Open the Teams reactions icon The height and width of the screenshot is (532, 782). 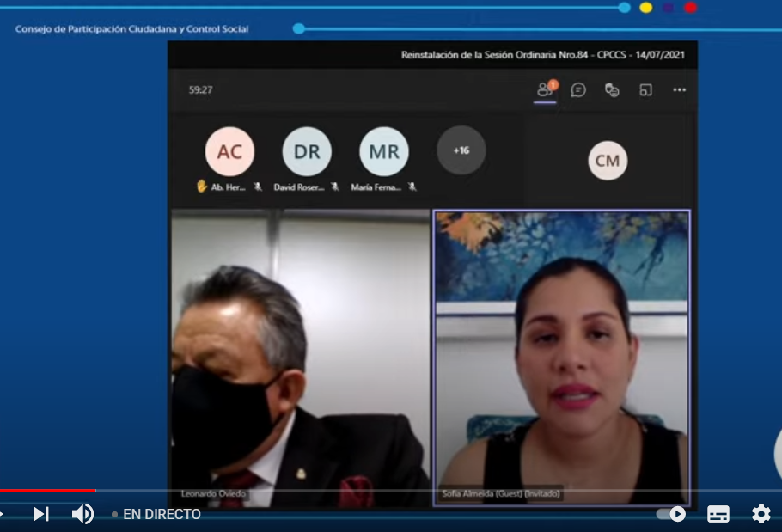pos(612,89)
